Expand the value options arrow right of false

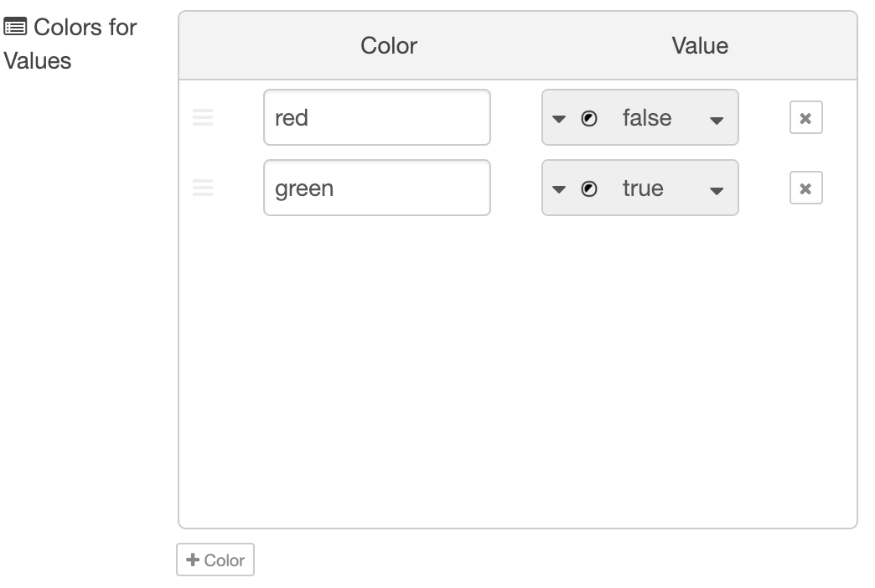(716, 120)
